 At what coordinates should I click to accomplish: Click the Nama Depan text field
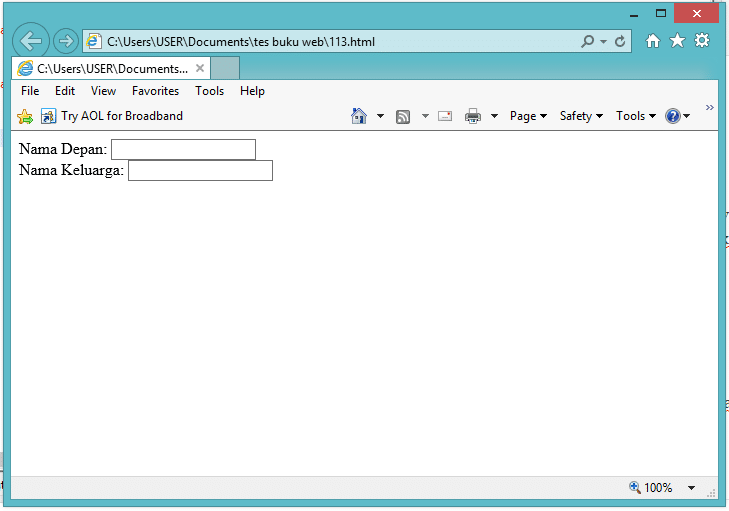click(x=183, y=149)
